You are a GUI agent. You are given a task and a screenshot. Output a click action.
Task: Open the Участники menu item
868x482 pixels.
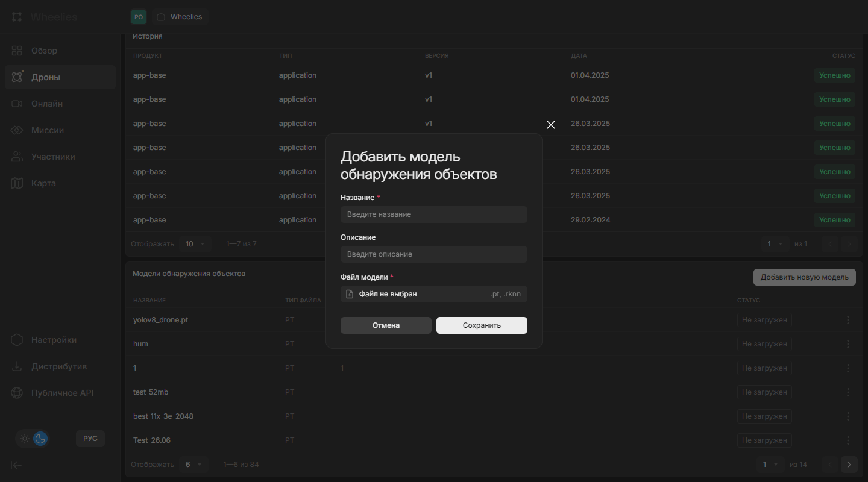tap(53, 157)
